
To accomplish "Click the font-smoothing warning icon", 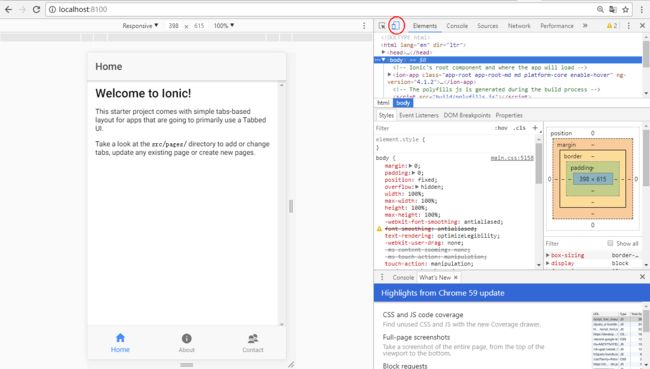I will click(x=379, y=229).
